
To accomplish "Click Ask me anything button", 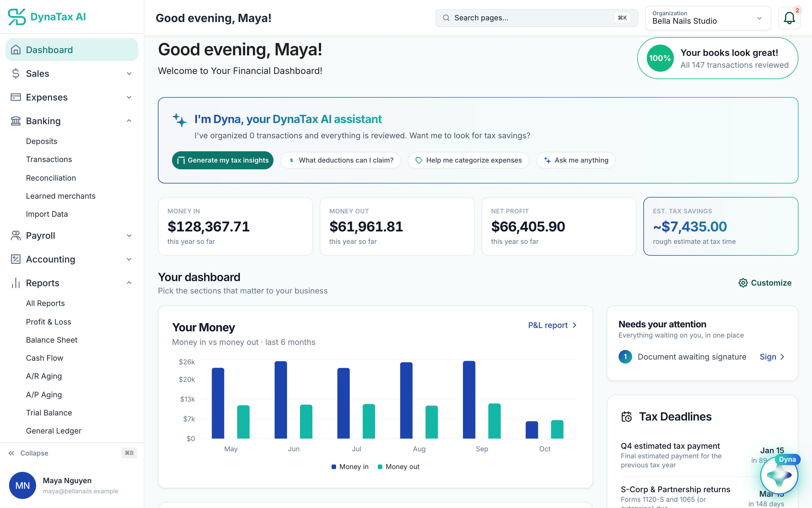I will click(576, 160).
